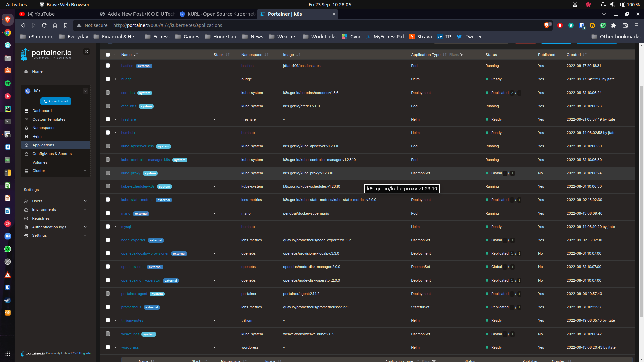Click the Name column sort arrows
The width and height of the screenshot is (644, 362).
pos(136,55)
